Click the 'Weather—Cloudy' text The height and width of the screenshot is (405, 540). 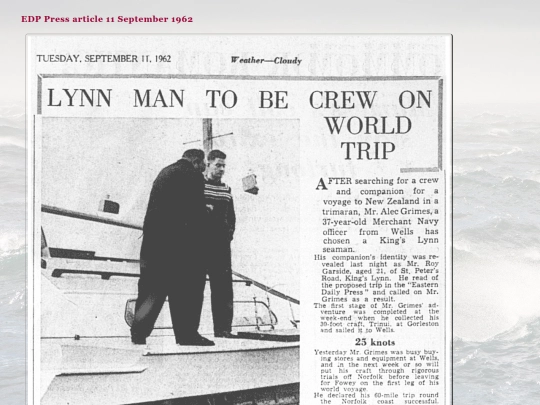click(x=266, y=61)
